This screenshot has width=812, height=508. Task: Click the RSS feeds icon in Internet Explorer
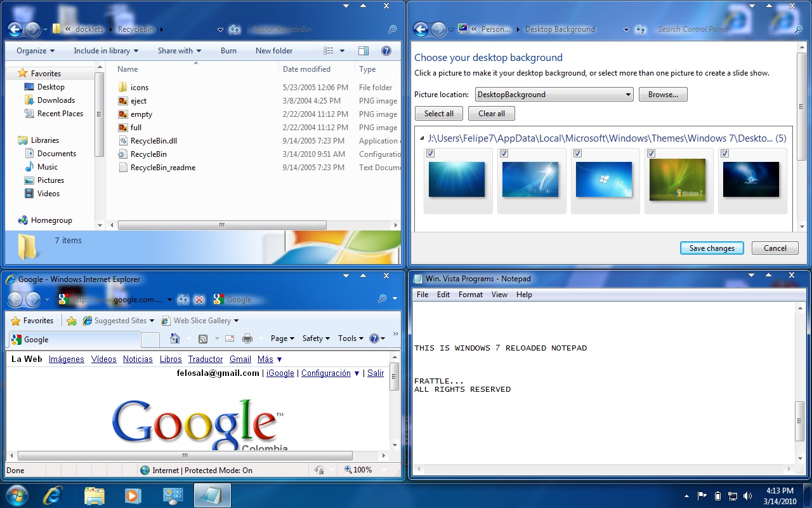point(202,338)
